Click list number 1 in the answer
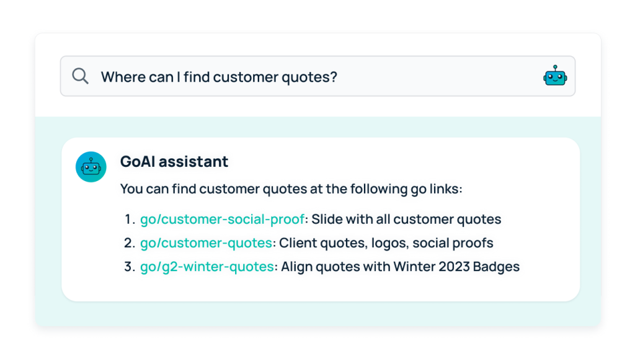Image resolution: width=635 pixels, height=364 pixels. 130,219
